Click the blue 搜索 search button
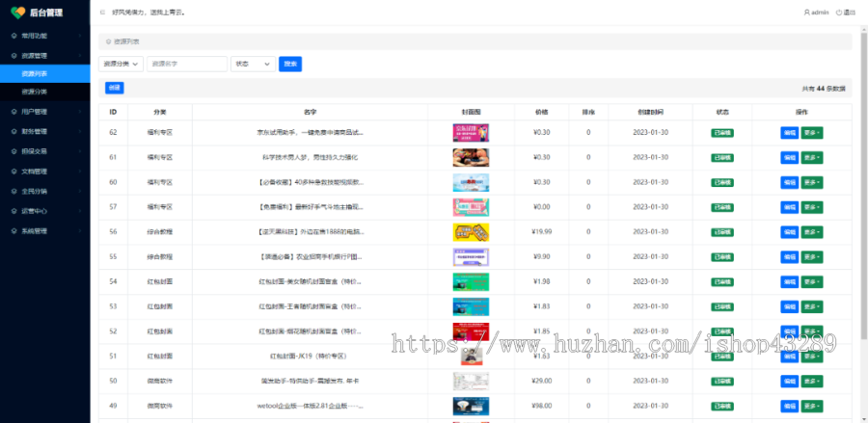 290,65
